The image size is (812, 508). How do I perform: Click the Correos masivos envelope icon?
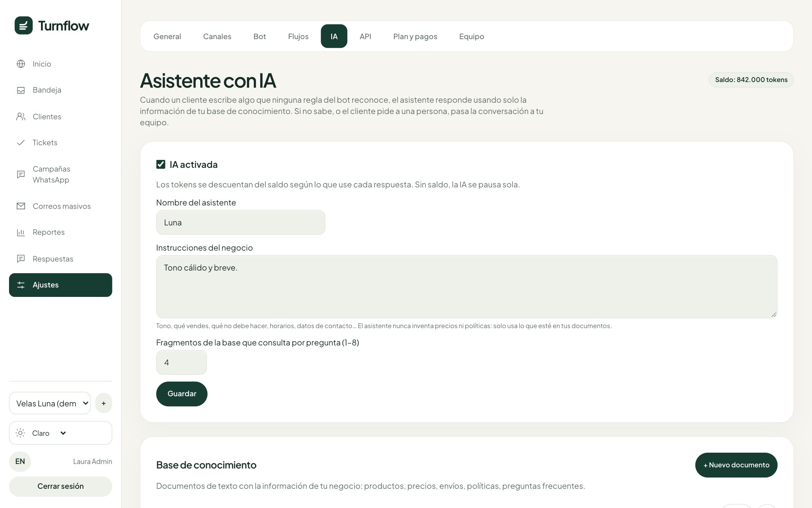click(x=21, y=206)
